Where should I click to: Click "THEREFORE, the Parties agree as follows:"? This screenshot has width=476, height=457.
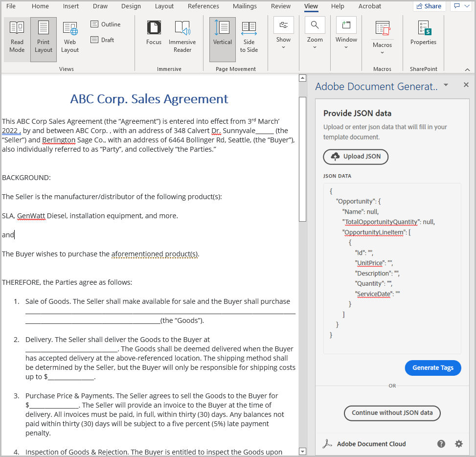(x=67, y=282)
